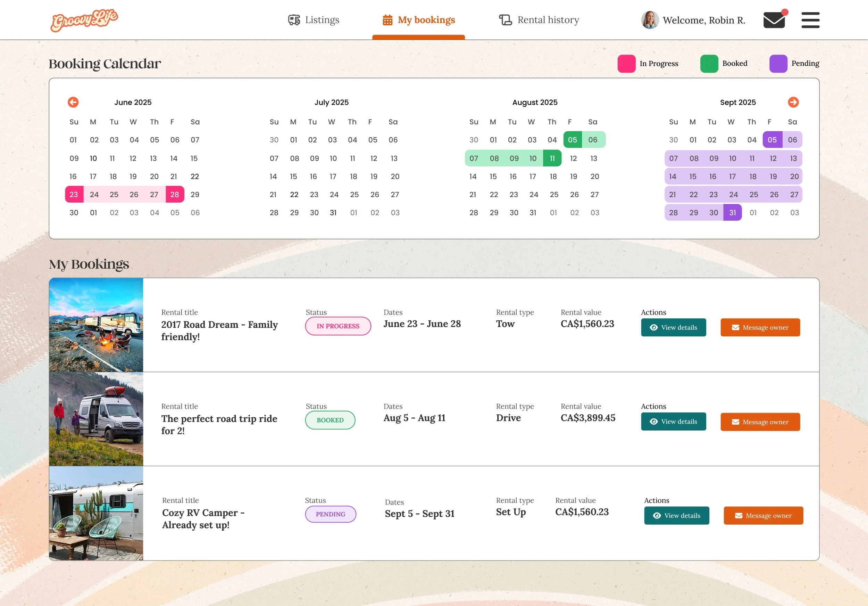This screenshot has height=606, width=868.
Task: Click the green Booked legend swatch
Action: [x=709, y=64]
